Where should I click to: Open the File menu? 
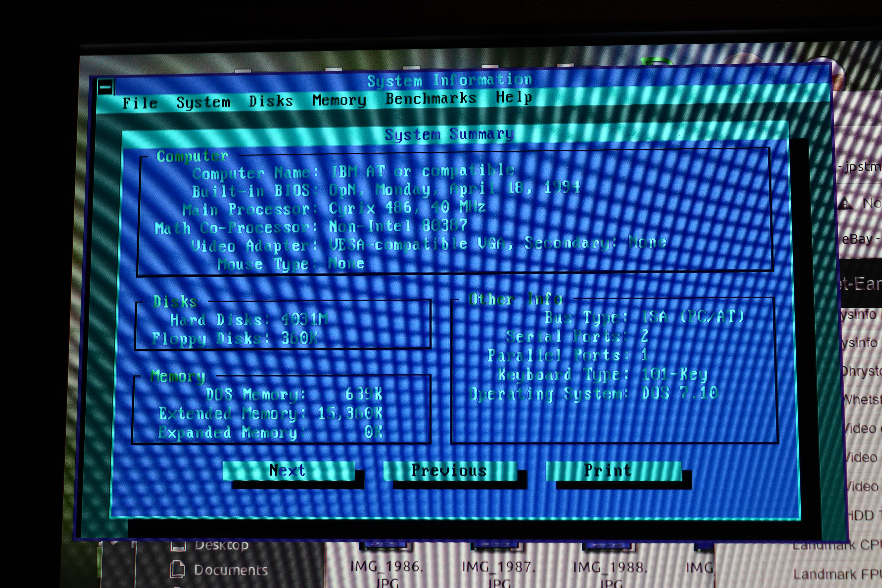click(140, 103)
